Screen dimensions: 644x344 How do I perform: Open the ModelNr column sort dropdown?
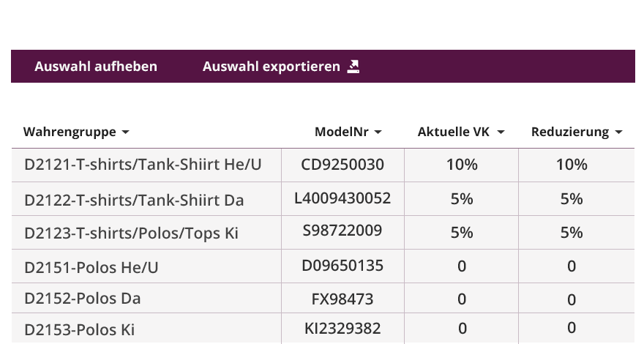click(378, 132)
